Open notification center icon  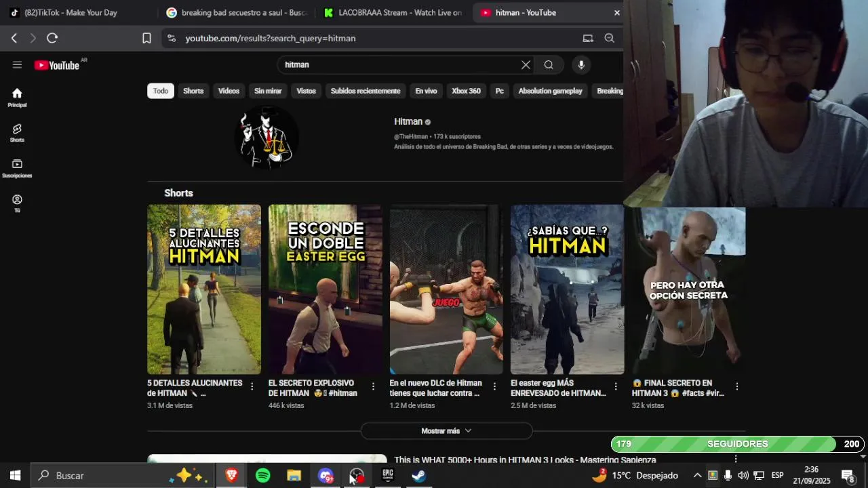[x=848, y=476]
